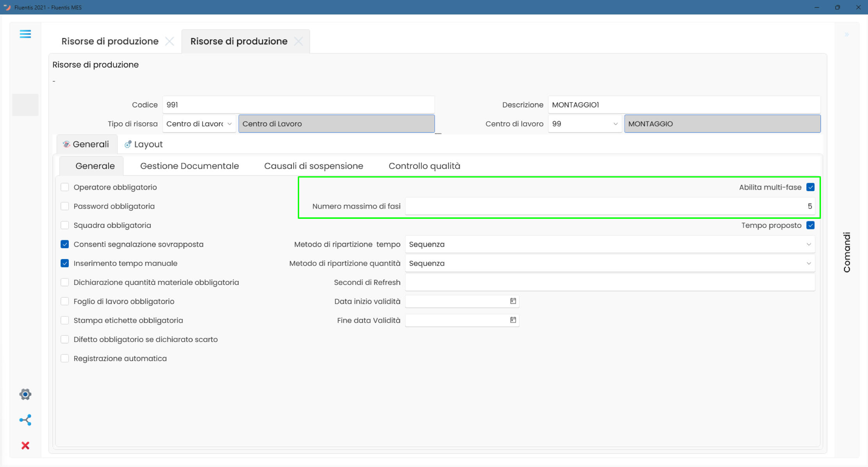Check Difetto obbligatorio se dichiarato scarto
Image resolution: width=868 pixels, height=467 pixels.
tap(65, 339)
